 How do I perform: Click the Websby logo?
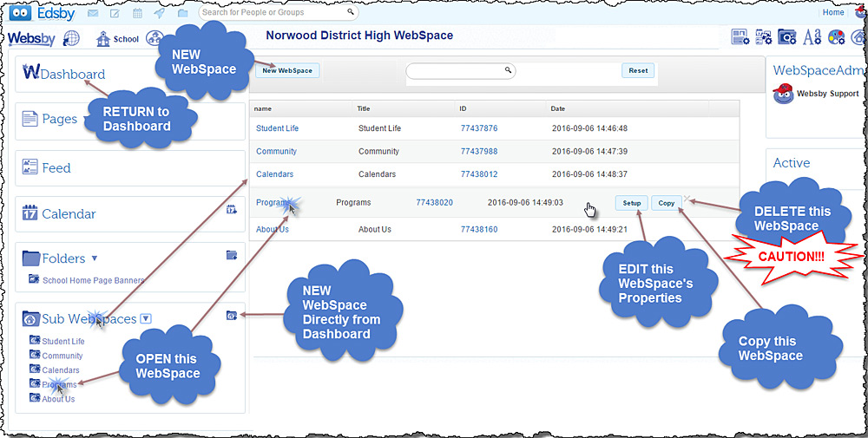pyautogui.click(x=33, y=38)
